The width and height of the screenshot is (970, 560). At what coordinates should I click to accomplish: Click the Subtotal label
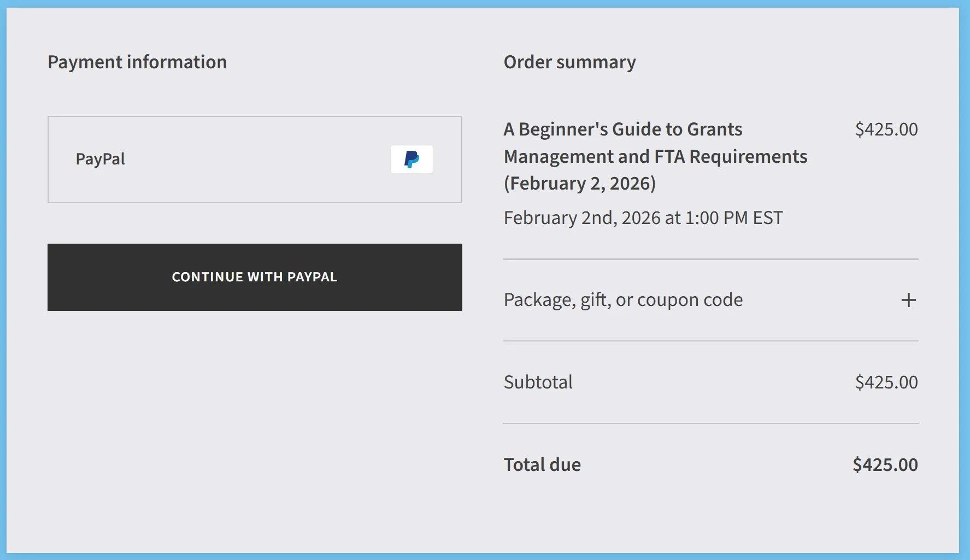pyautogui.click(x=538, y=382)
